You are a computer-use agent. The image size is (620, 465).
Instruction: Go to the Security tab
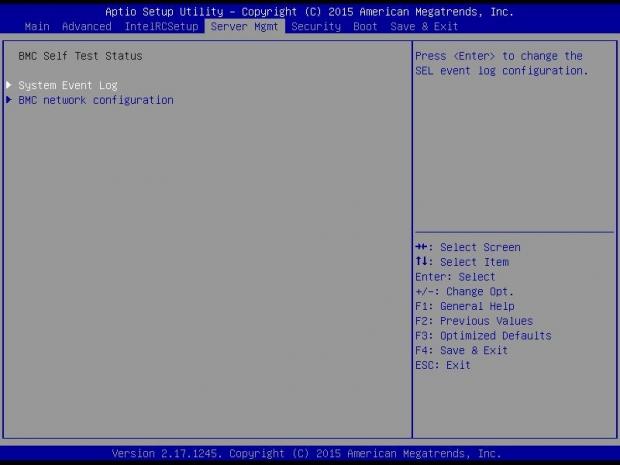pos(316,26)
